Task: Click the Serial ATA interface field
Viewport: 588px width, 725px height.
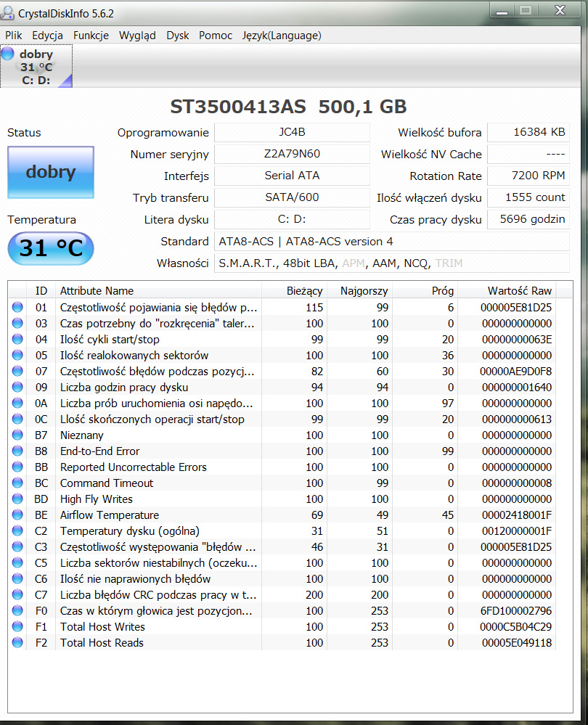Action: click(292, 176)
